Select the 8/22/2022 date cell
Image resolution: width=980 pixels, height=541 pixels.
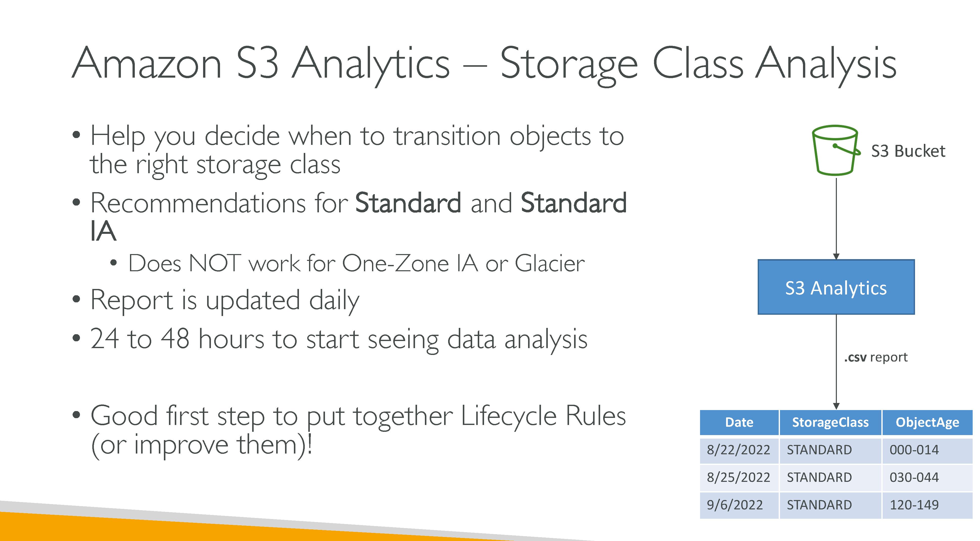738,450
